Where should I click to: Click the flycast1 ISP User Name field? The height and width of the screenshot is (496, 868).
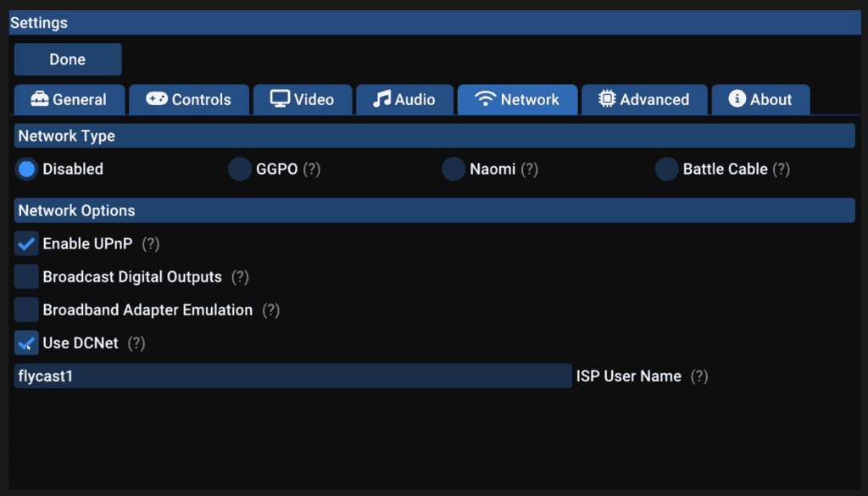(x=292, y=376)
